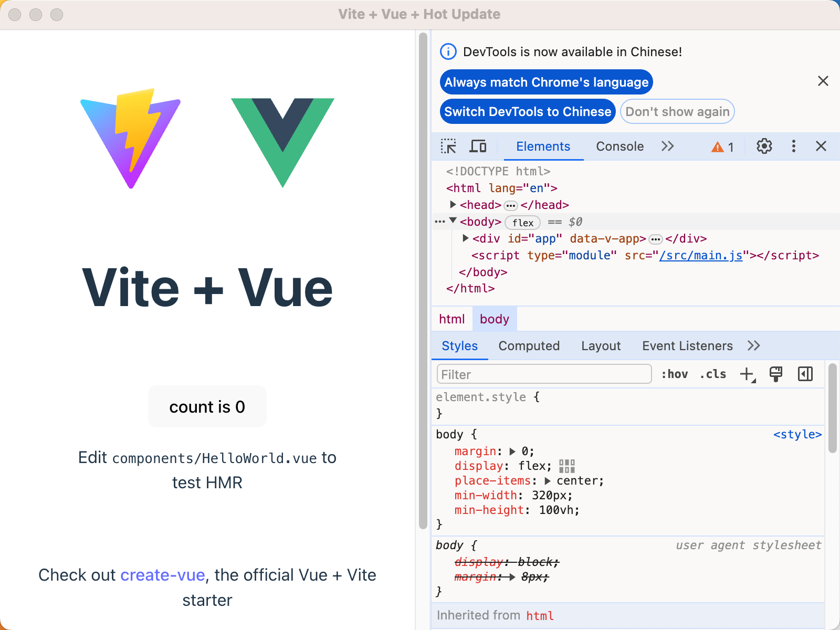Open the <style> source link
Screen dimensions: 840x630
pos(797,434)
